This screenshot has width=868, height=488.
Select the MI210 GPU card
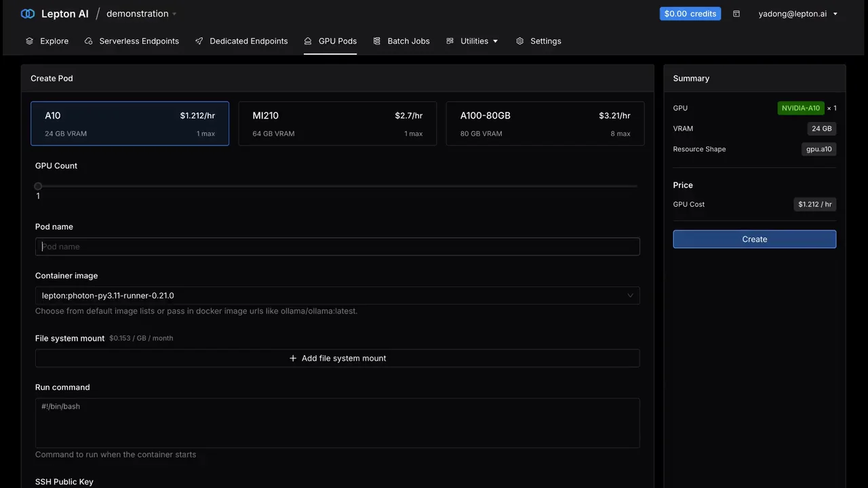(337, 123)
